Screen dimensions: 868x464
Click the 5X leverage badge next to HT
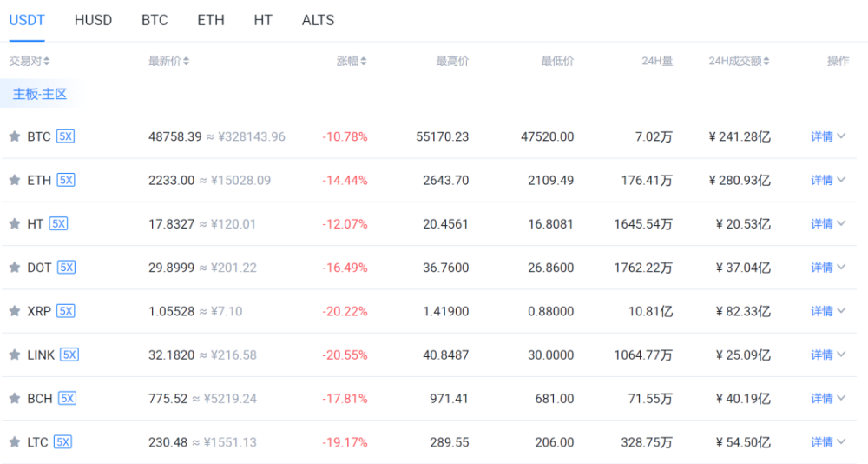coord(58,224)
